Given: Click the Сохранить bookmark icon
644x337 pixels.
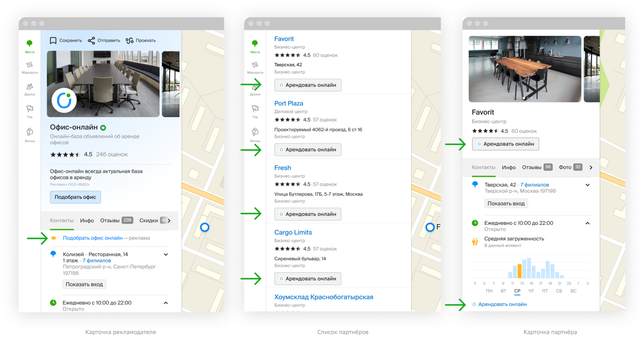Looking at the screenshot, I should click(53, 40).
